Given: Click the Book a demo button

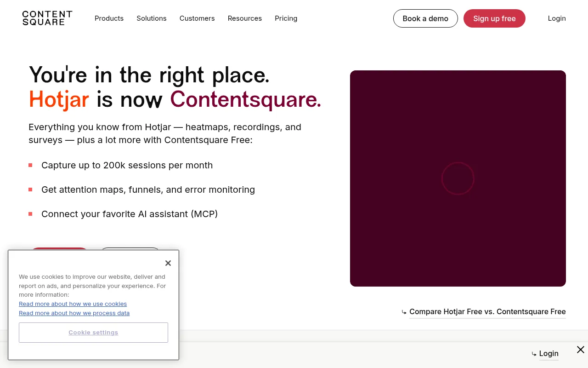Looking at the screenshot, I should click(x=425, y=18).
